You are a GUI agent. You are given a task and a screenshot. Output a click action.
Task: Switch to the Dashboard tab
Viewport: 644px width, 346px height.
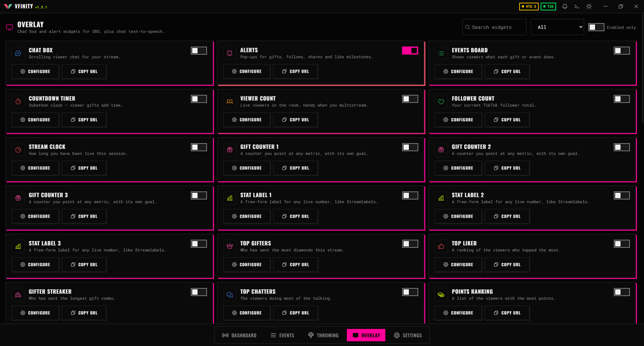pyautogui.click(x=239, y=335)
